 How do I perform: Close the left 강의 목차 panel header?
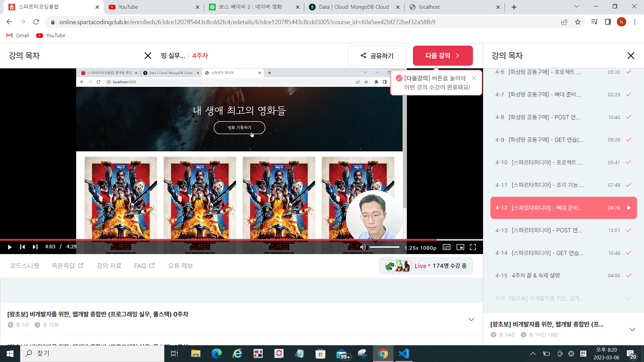point(148,56)
